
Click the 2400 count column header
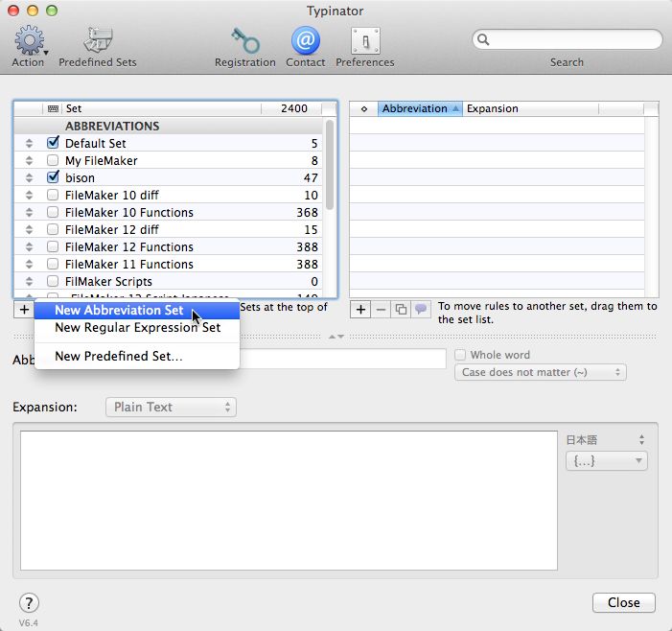291,108
